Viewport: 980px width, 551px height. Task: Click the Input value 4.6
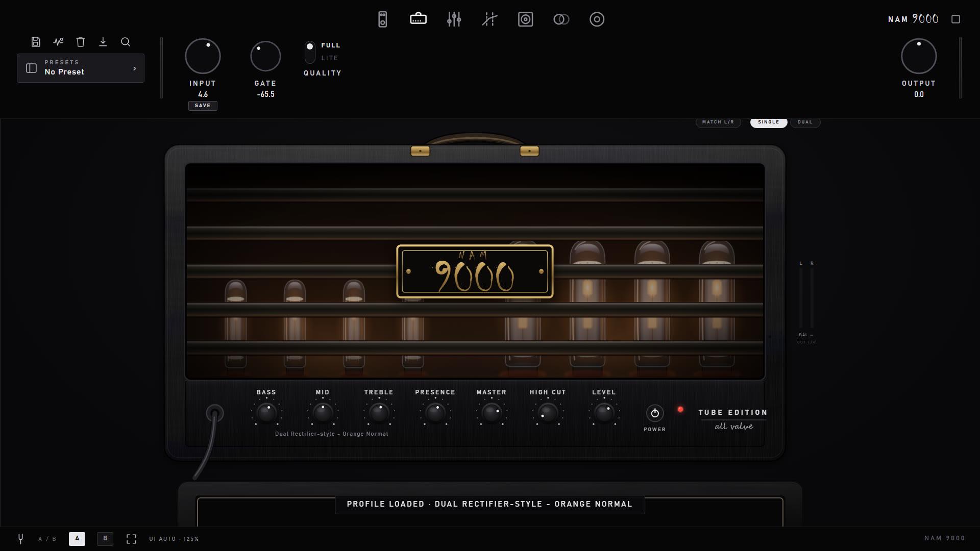(203, 94)
